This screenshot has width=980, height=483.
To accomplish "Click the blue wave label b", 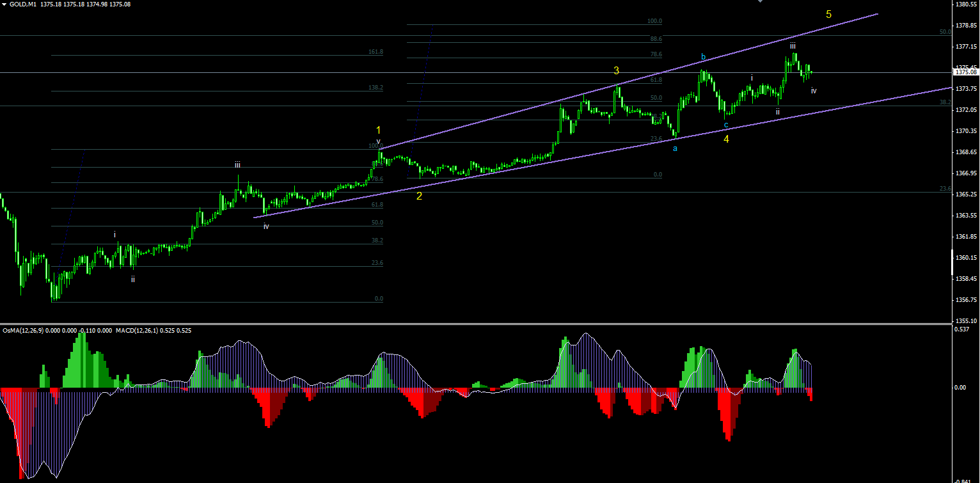I will click(x=703, y=57).
